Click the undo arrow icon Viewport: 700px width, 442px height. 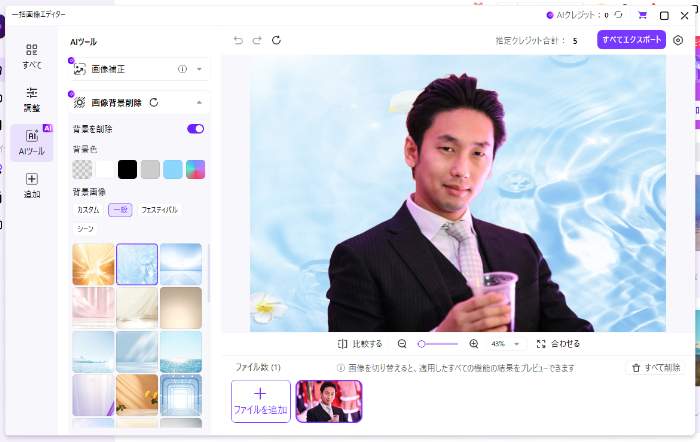pos(238,40)
